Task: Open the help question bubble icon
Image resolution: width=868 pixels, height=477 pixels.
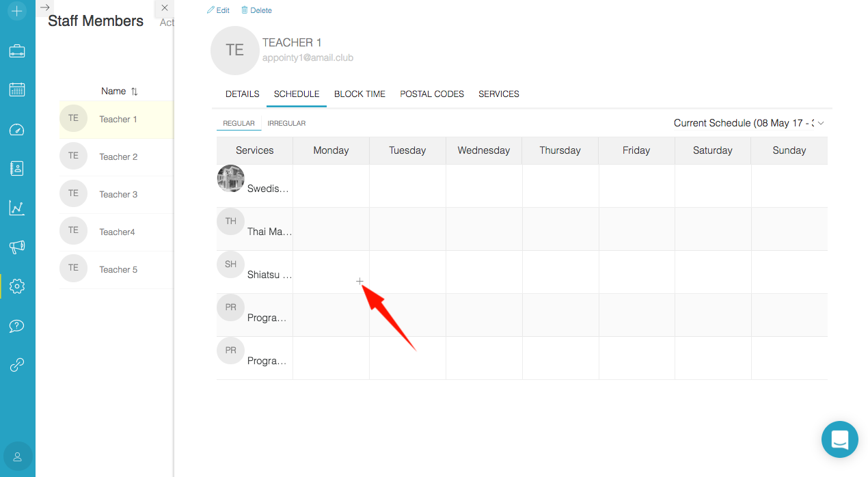Action: pos(17,326)
